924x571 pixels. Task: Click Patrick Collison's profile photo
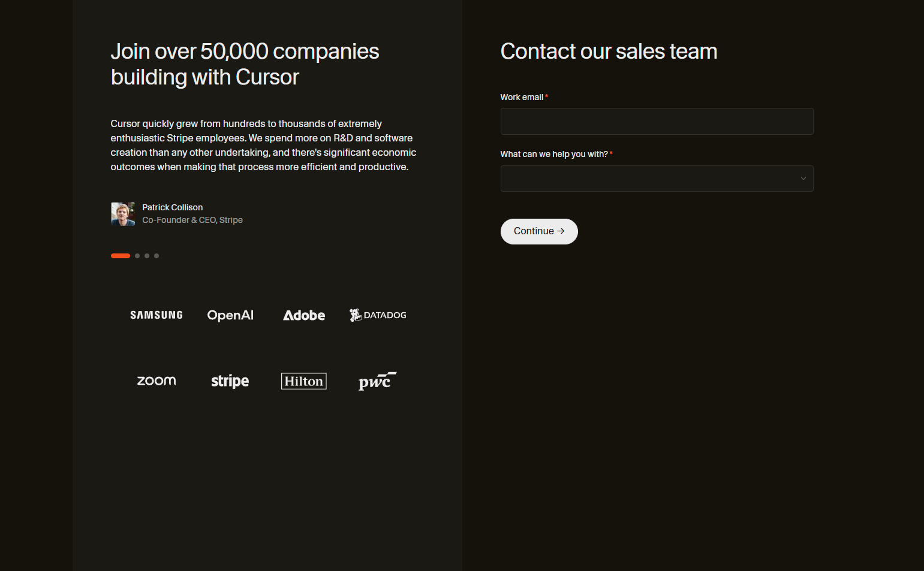[x=122, y=214]
